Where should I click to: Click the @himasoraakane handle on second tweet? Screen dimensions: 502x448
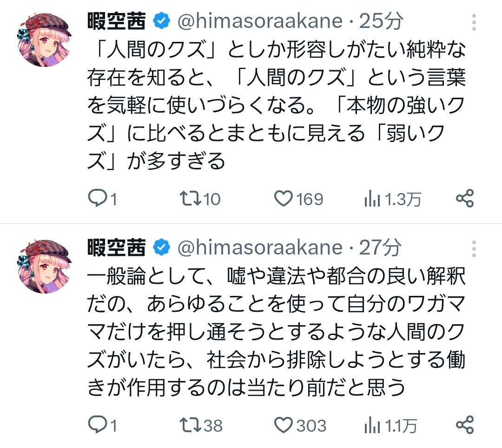click(260, 248)
